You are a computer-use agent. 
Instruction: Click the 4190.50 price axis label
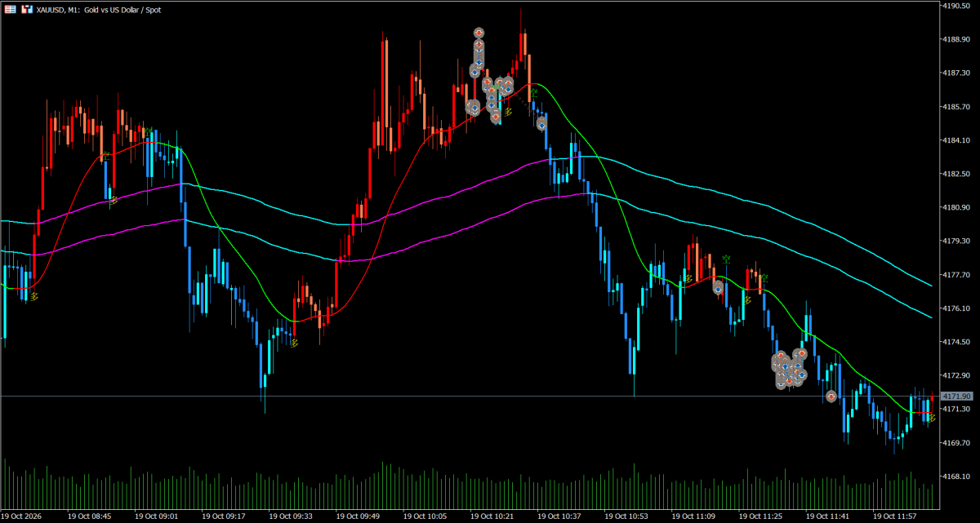click(x=956, y=6)
